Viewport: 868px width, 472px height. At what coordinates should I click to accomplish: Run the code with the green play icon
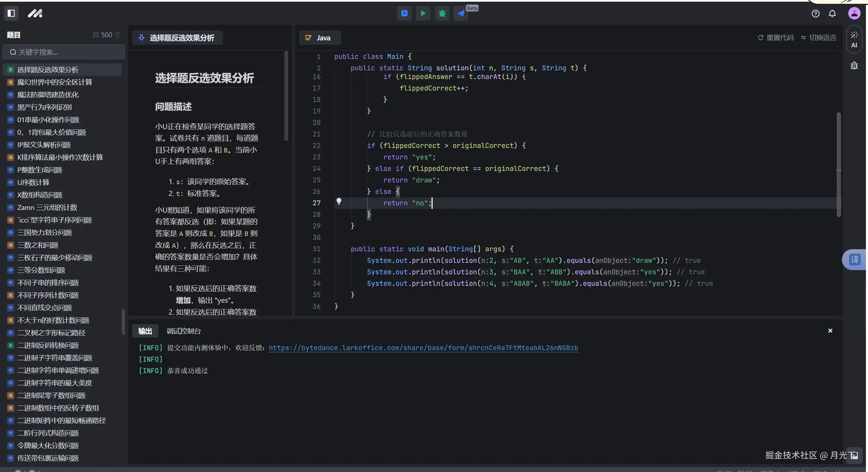click(423, 13)
